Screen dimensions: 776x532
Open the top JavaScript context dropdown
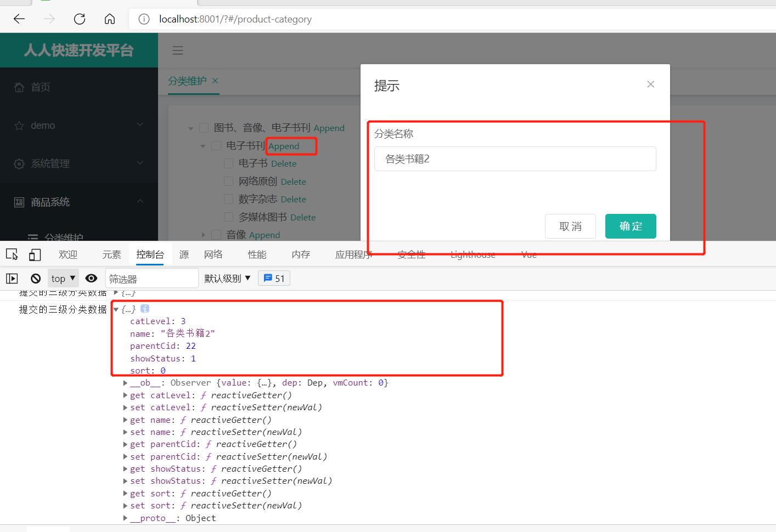click(x=63, y=279)
